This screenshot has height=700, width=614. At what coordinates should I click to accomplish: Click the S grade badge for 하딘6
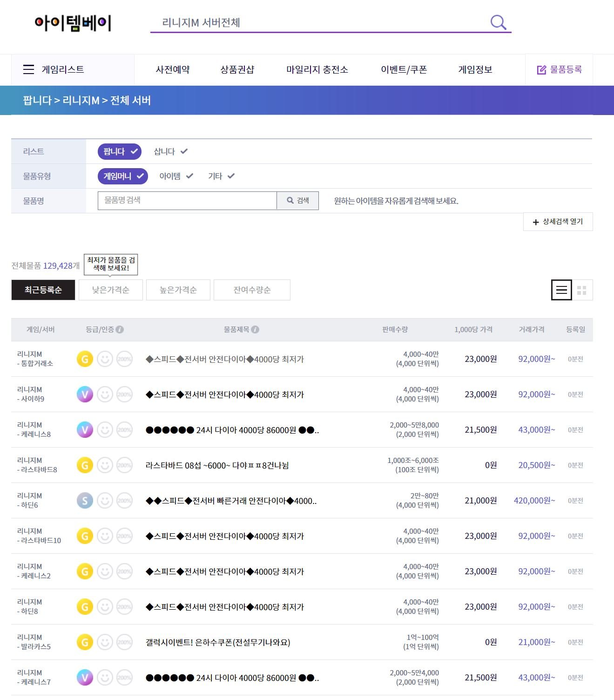[85, 501]
